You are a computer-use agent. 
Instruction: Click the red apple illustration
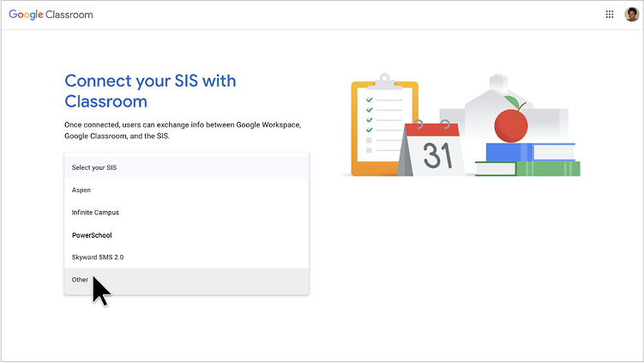511,122
